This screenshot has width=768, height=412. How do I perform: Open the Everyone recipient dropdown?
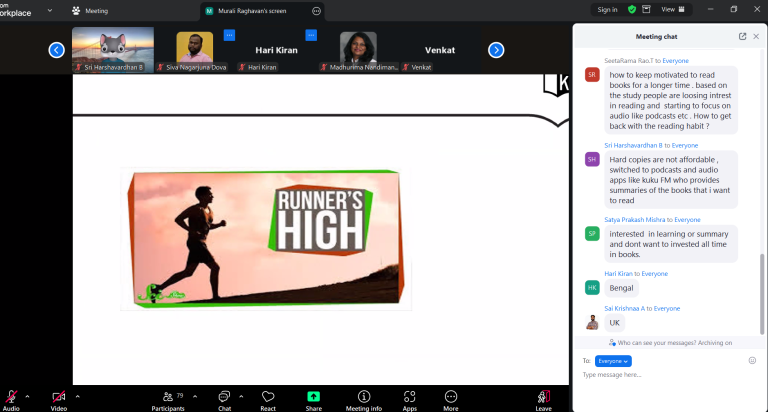tap(613, 361)
